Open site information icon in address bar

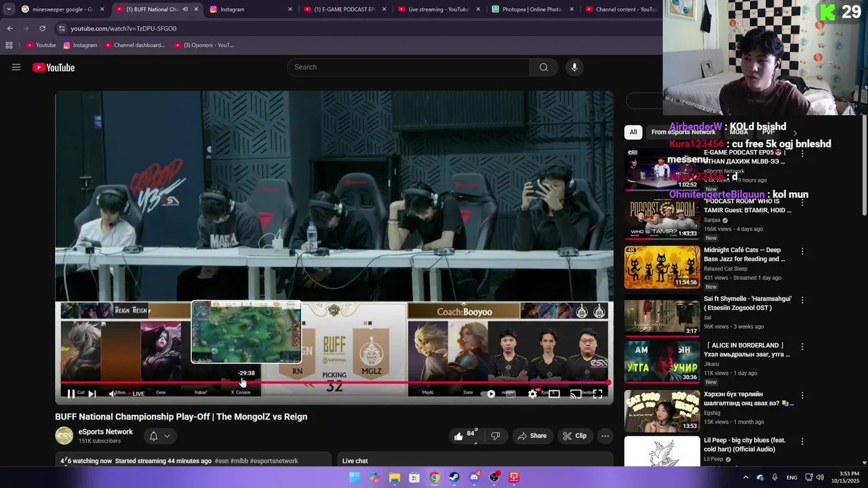[62, 28]
